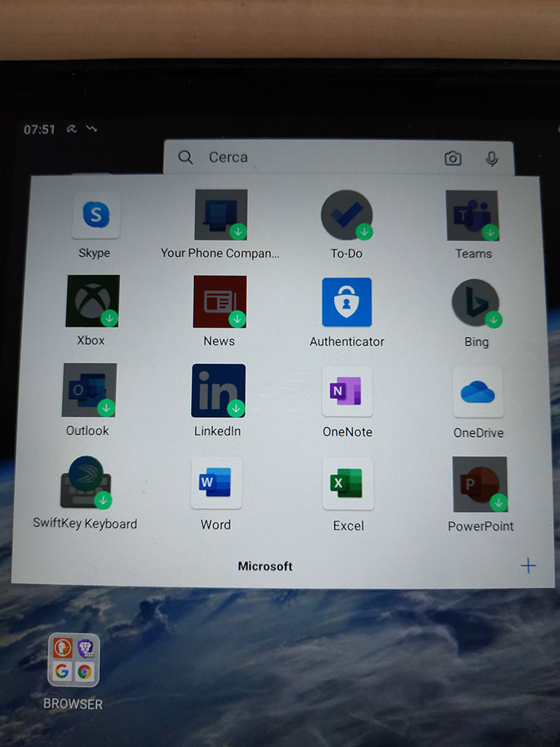The height and width of the screenshot is (747, 560).
Task: Launch the Bing app icon
Action: tap(476, 303)
